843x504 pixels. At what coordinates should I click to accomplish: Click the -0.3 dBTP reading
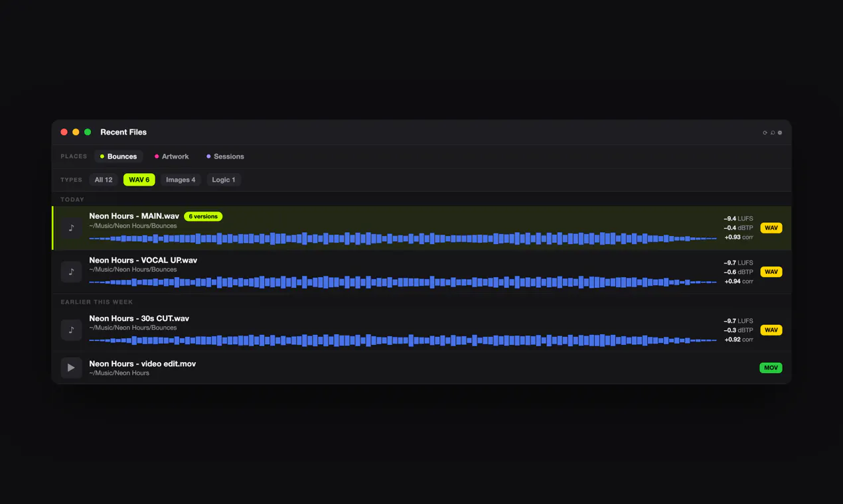[x=738, y=330]
